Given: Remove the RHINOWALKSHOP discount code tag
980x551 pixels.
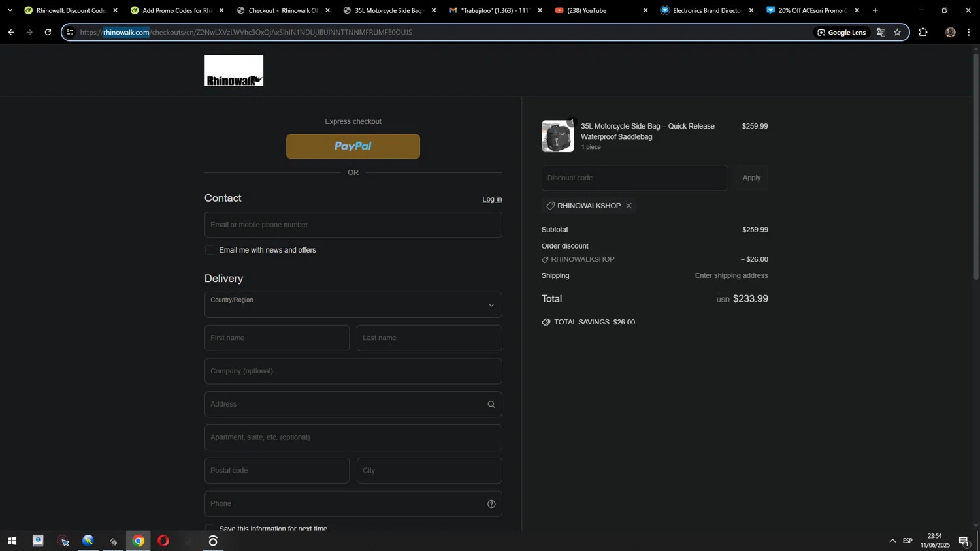Looking at the screenshot, I should click(x=629, y=206).
